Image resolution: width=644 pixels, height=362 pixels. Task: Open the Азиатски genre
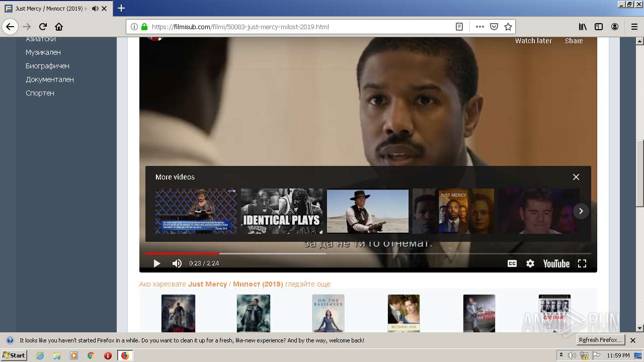coord(41,39)
